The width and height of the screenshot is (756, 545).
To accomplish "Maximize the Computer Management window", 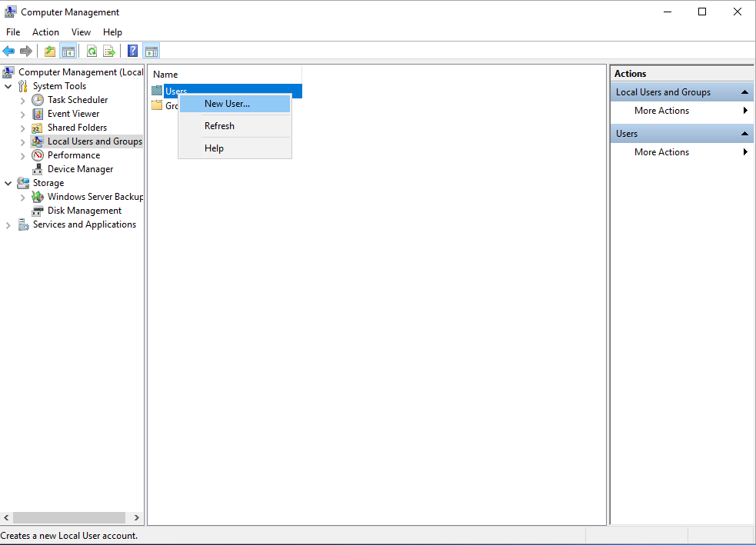I will tap(702, 12).
